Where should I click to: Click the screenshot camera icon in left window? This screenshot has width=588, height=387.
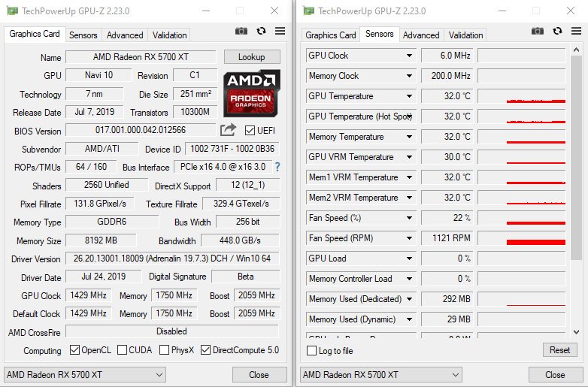pos(241,31)
